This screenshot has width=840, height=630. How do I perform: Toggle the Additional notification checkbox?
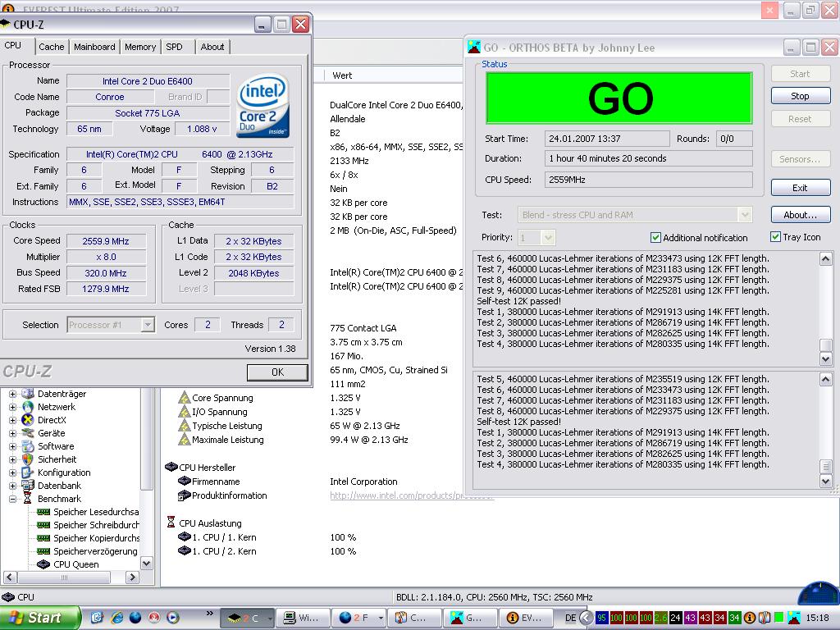point(655,237)
